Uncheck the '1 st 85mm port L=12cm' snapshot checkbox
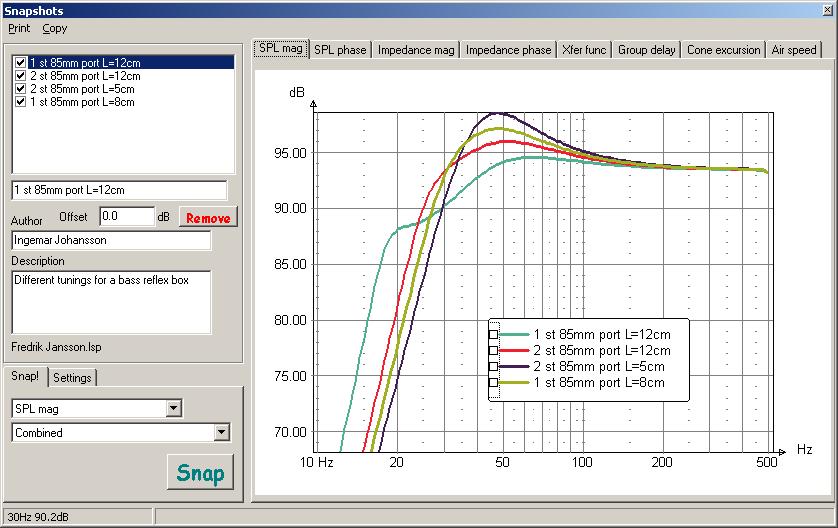838x528 pixels. pos(20,63)
